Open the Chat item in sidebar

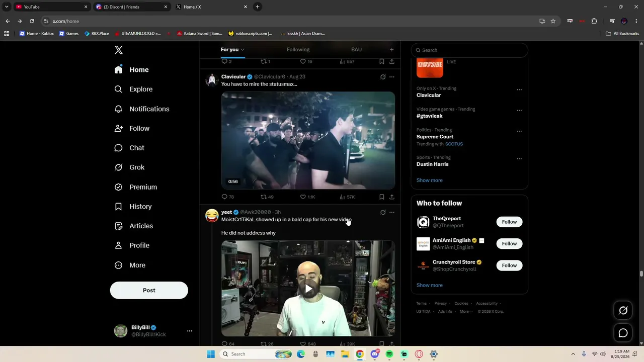pyautogui.click(x=129, y=148)
